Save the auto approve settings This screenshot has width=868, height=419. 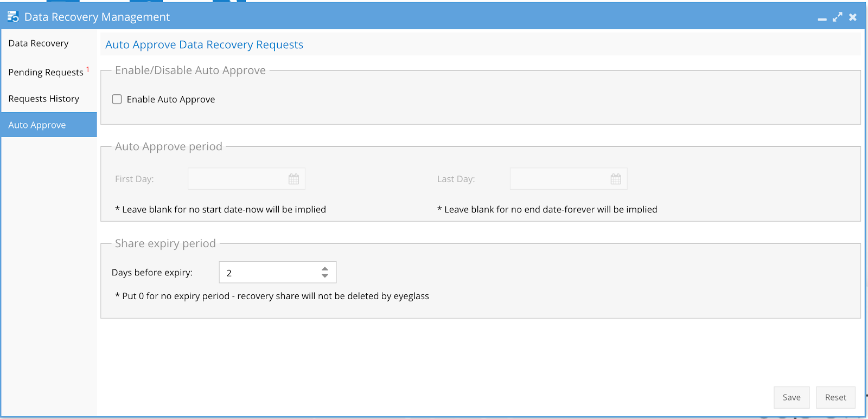click(x=792, y=397)
